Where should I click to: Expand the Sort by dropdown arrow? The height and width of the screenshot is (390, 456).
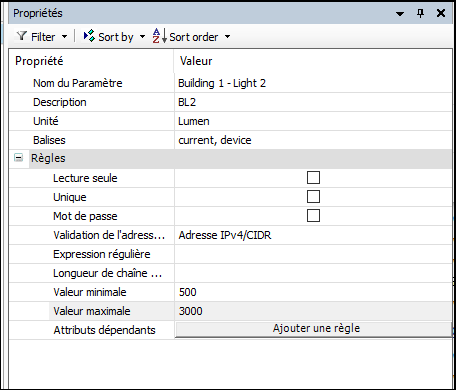coord(142,37)
